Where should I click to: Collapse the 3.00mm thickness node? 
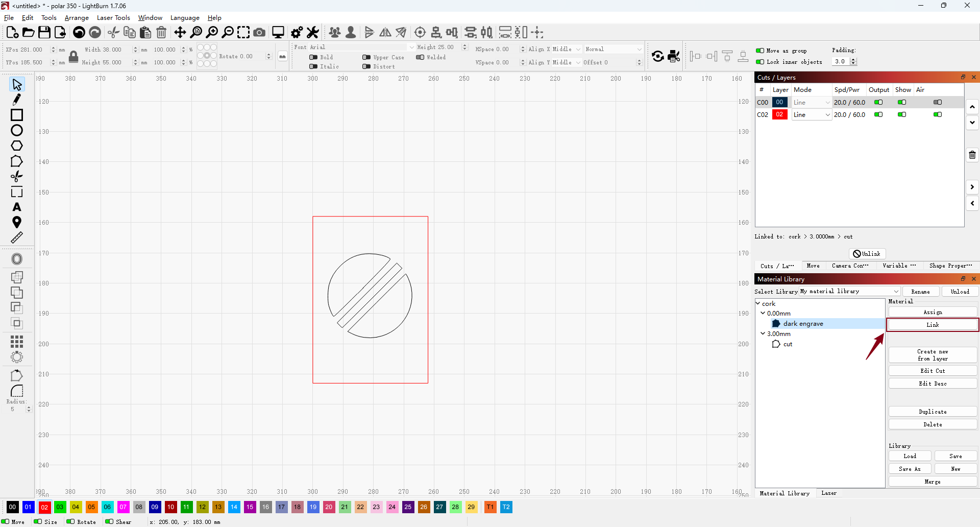(x=763, y=333)
